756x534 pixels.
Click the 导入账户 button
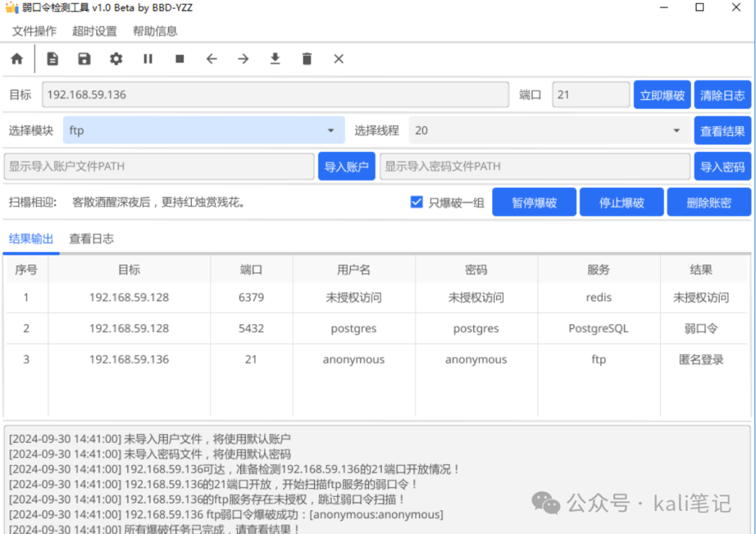point(346,166)
